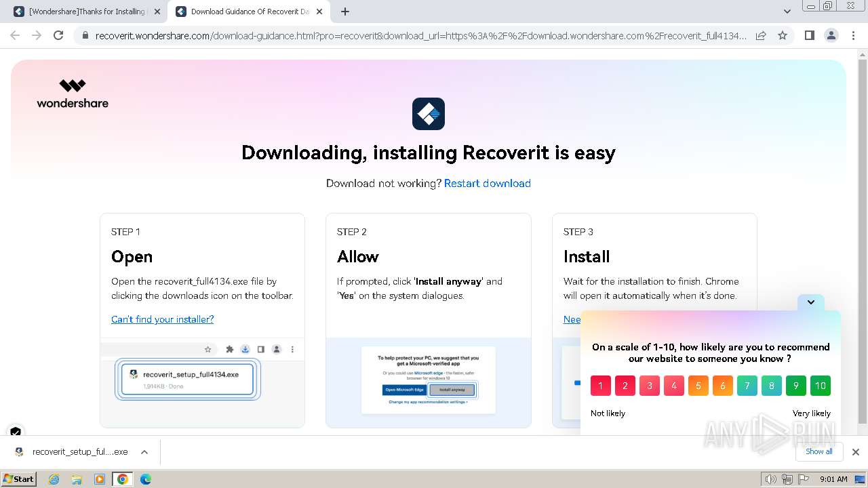Click the system clock 9:01 AM
This screenshot has height=488, width=868.
tap(833, 479)
